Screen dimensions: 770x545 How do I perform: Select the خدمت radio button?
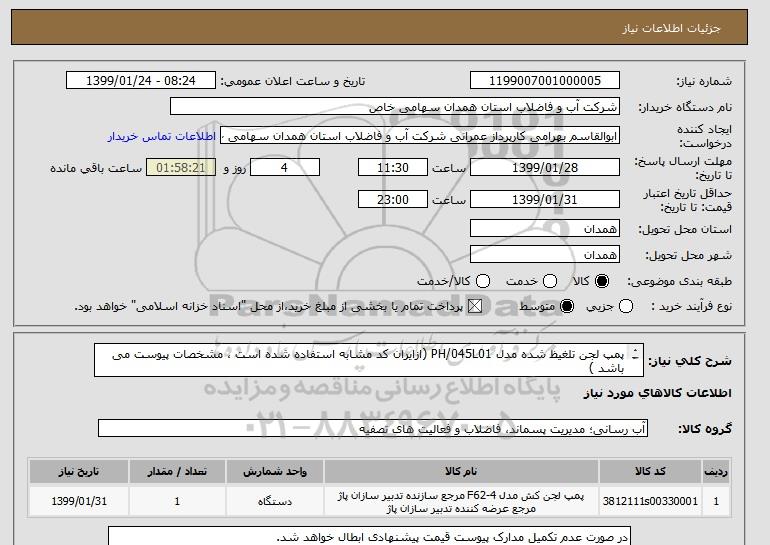(550, 281)
